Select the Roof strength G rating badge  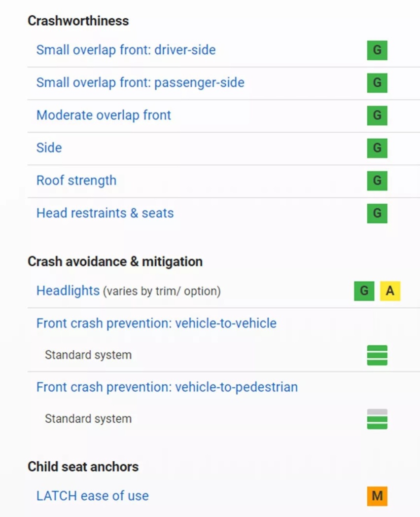click(377, 181)
